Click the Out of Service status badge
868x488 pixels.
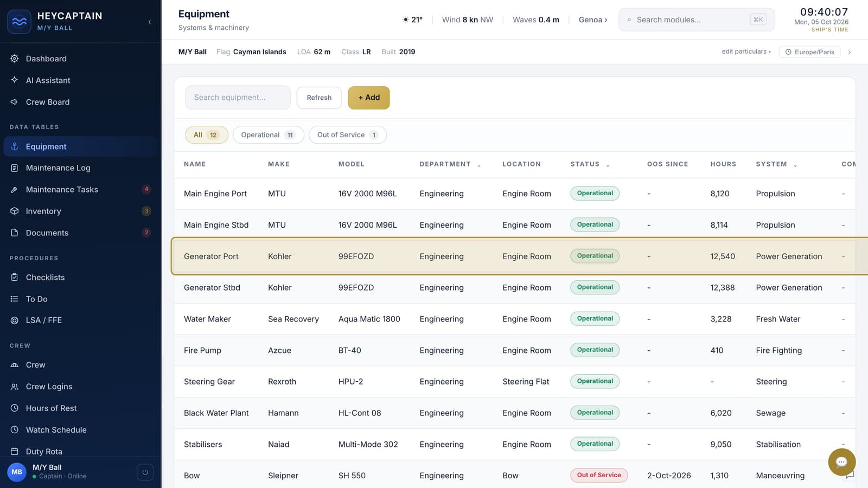(599, 475)
